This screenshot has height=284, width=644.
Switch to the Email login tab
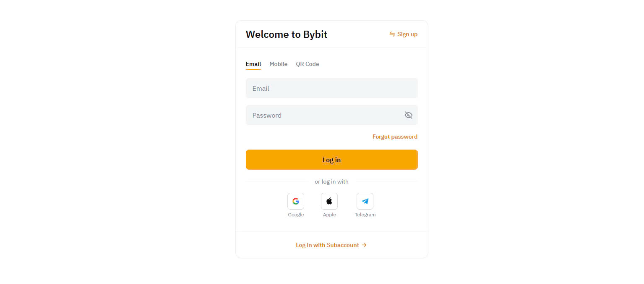coord(253,64)
